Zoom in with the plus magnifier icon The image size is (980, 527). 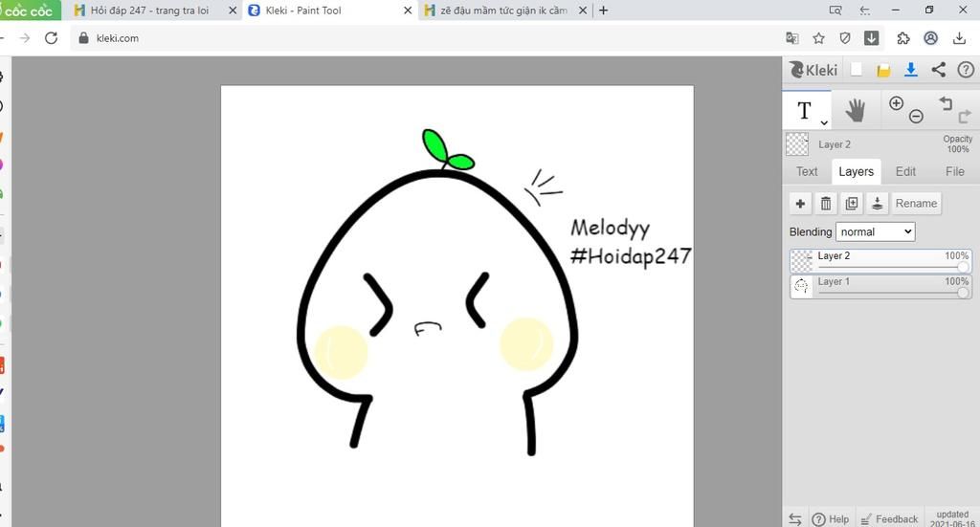point(896,103)
